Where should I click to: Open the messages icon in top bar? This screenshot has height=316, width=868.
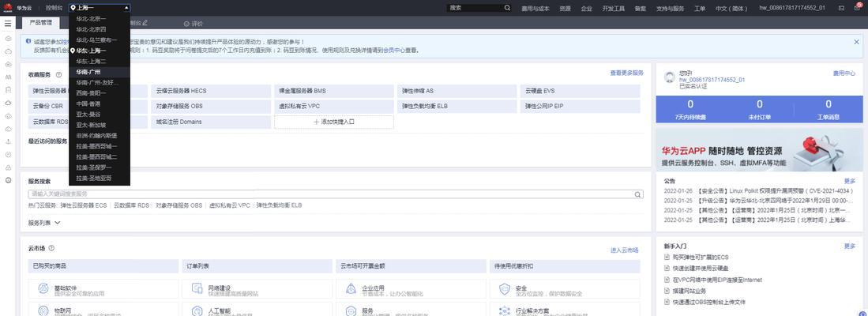coord(841,8)
